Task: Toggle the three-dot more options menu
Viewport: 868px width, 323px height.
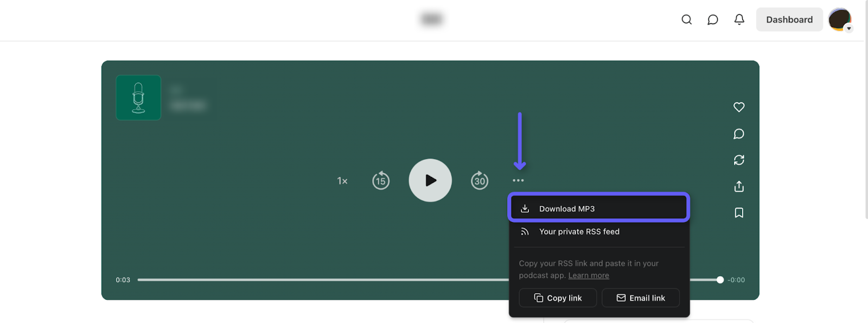Action: (x=518, y=180)
